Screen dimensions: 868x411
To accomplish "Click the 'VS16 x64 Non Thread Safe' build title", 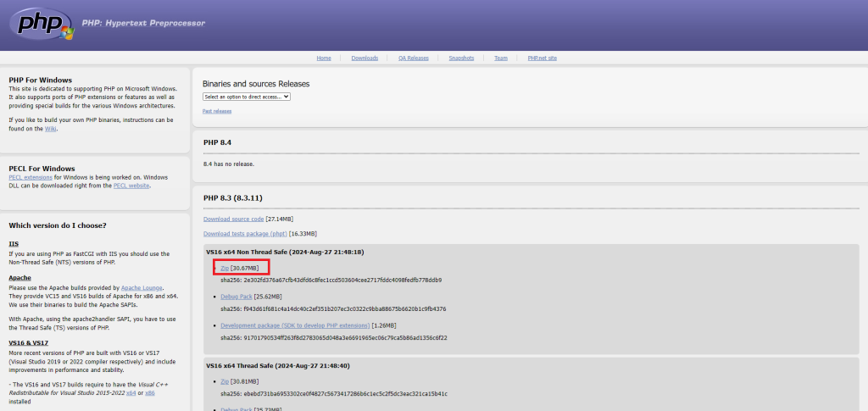I will pos(285,253).
